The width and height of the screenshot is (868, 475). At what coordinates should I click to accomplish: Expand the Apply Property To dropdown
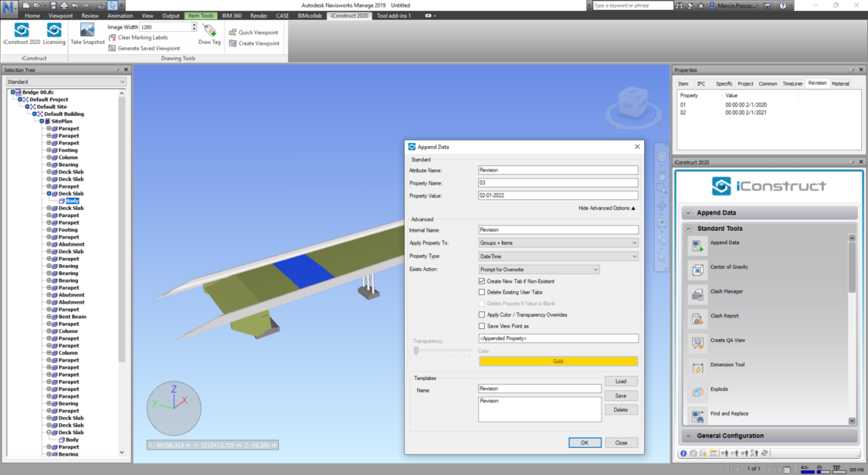pos(558,243)
